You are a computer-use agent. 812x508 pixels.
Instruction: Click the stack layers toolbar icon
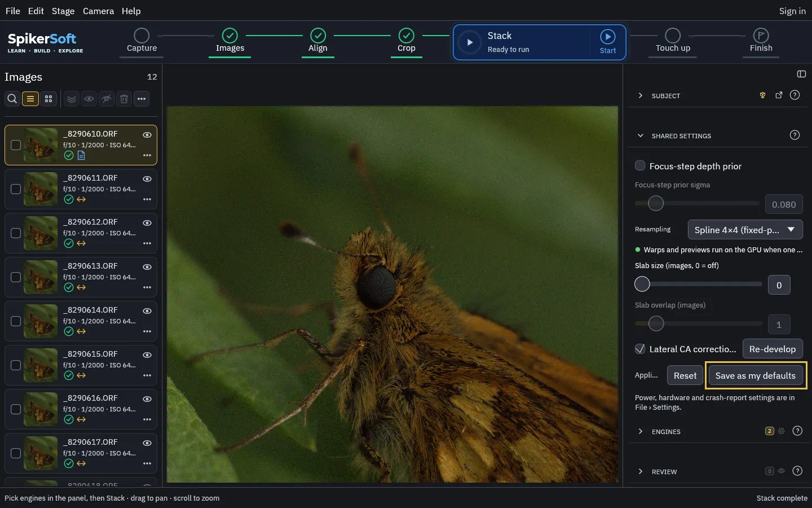point(72,99)
